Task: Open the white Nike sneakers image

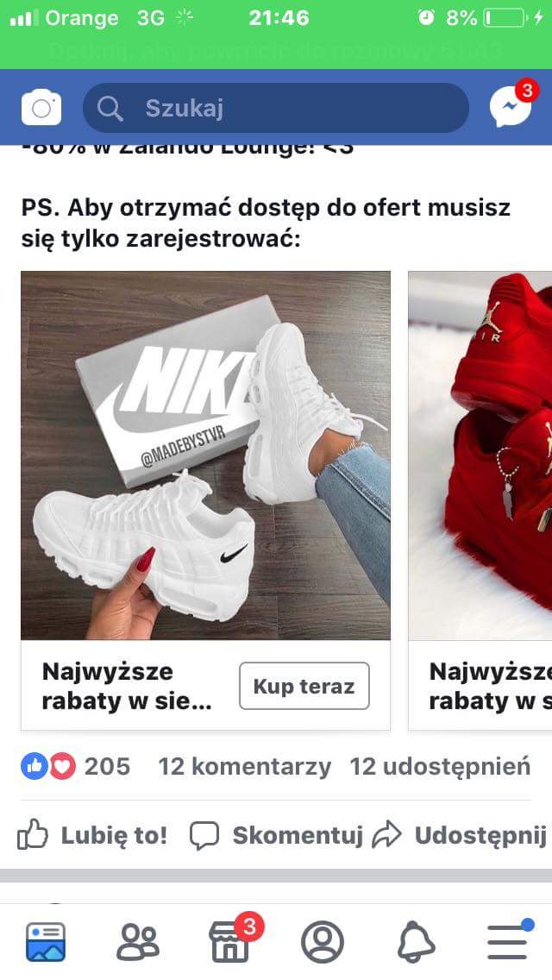Action: click(205, 455)
